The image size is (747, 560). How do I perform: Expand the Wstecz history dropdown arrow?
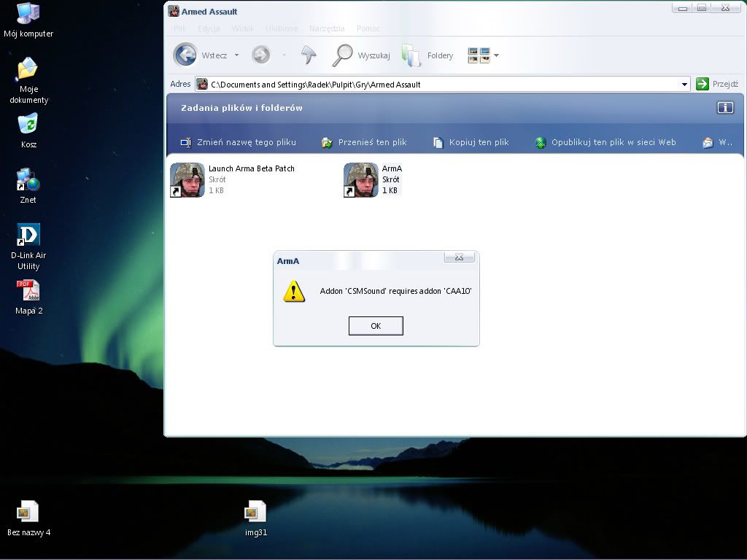237,55
